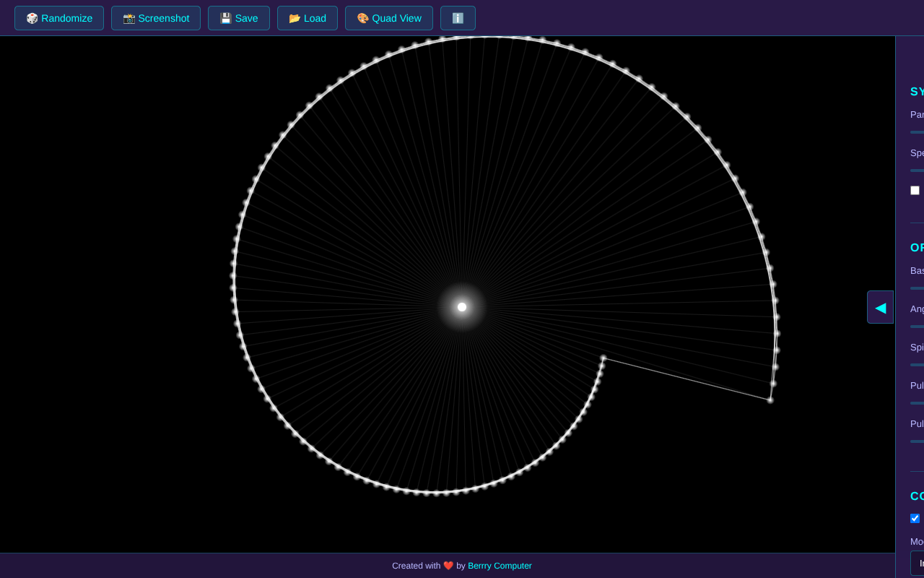
Task: Open the Berrry Computer link
Action: [x=500, y=566]
